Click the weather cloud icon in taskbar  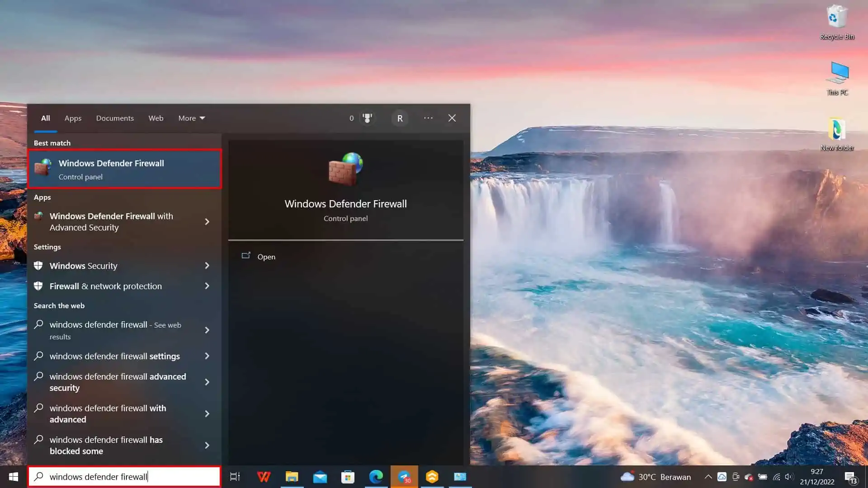point(627,477)
